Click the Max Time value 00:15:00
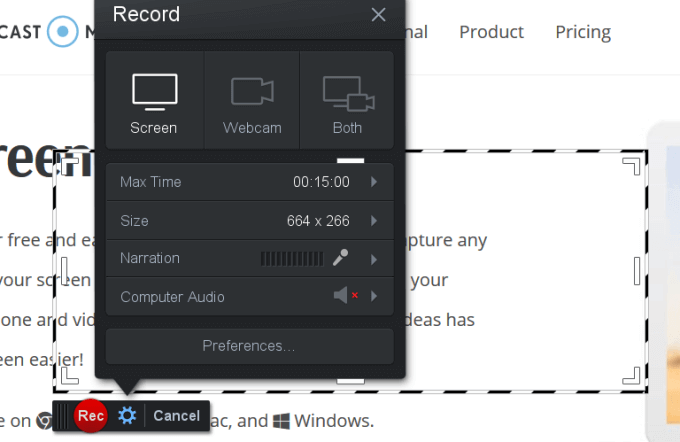This screenshot has height=442, width=680. click(321, 182)
